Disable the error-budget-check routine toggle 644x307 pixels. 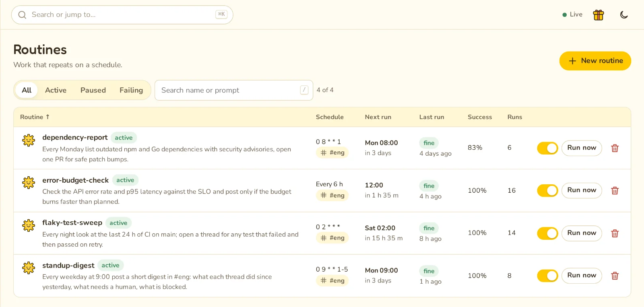tap(547, 190)
